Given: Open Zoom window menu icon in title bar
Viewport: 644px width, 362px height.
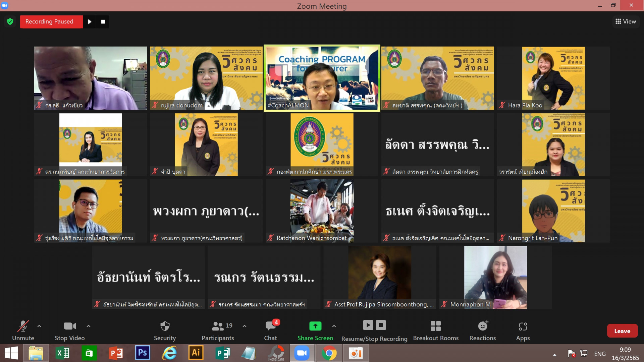Looking at the screenshot, I should click(5, 5).
